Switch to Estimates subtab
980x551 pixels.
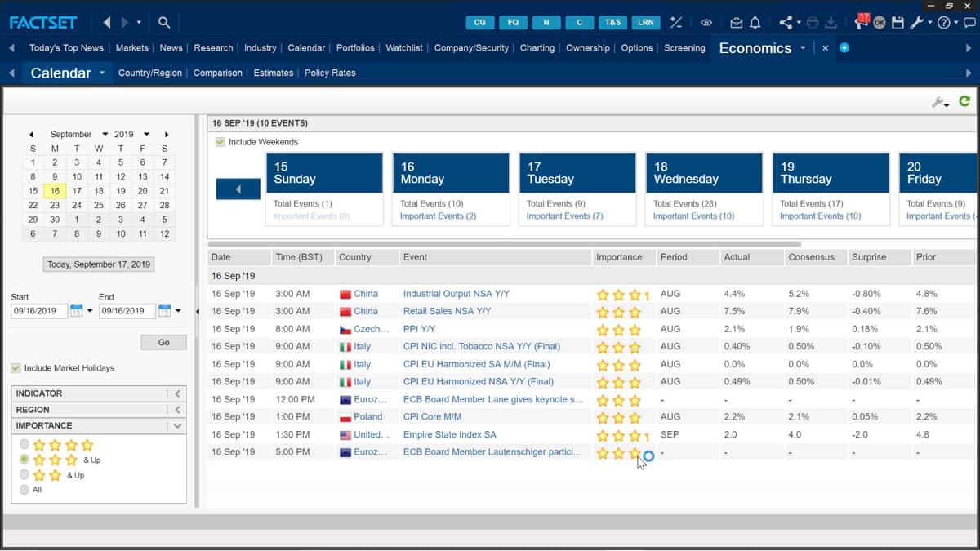pos(274,73)
